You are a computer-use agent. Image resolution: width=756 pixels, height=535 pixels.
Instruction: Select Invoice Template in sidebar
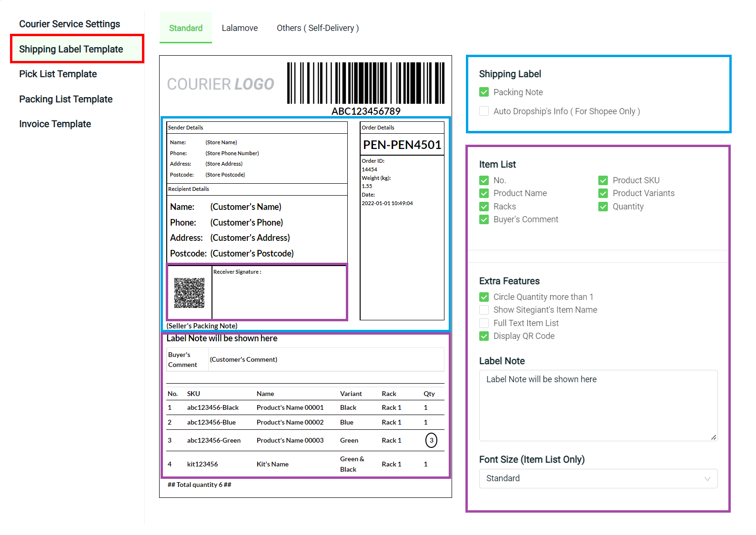55,124
